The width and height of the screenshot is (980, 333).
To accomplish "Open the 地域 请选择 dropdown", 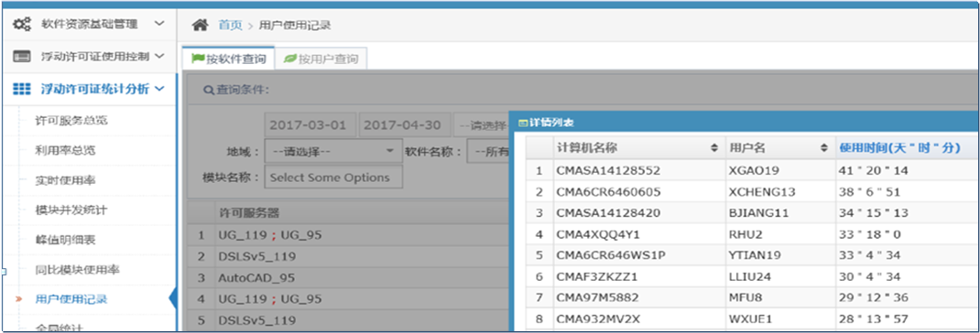I will point(333,151).
